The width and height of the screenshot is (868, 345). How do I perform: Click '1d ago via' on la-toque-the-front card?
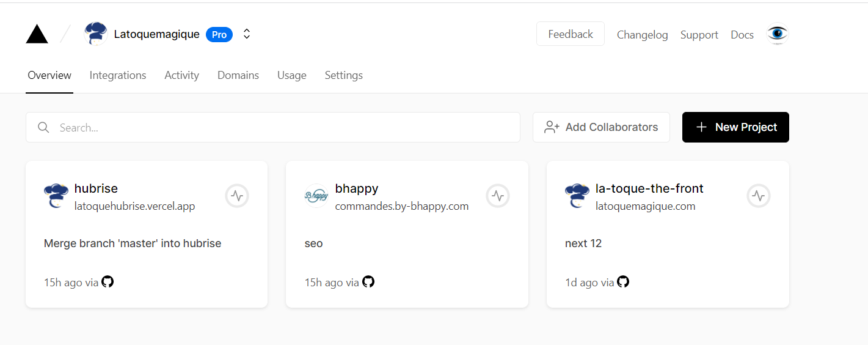click(589, 283)
